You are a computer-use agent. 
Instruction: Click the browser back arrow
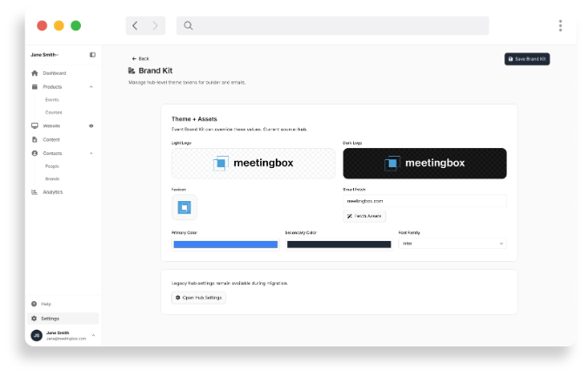click(x=135, y=25)
